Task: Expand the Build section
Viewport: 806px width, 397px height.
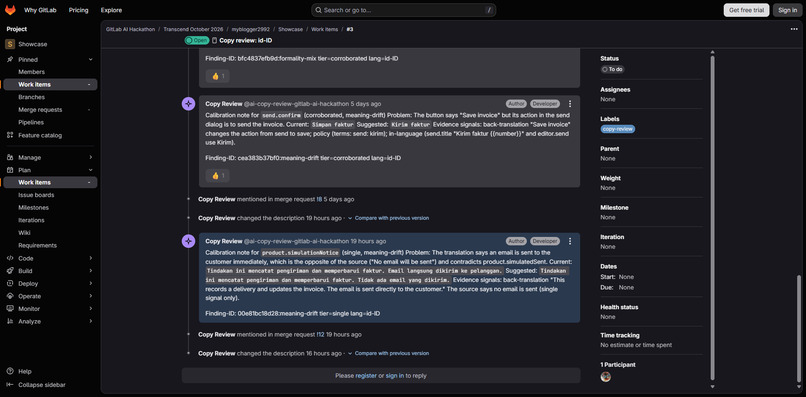Action: coord(90,271)
